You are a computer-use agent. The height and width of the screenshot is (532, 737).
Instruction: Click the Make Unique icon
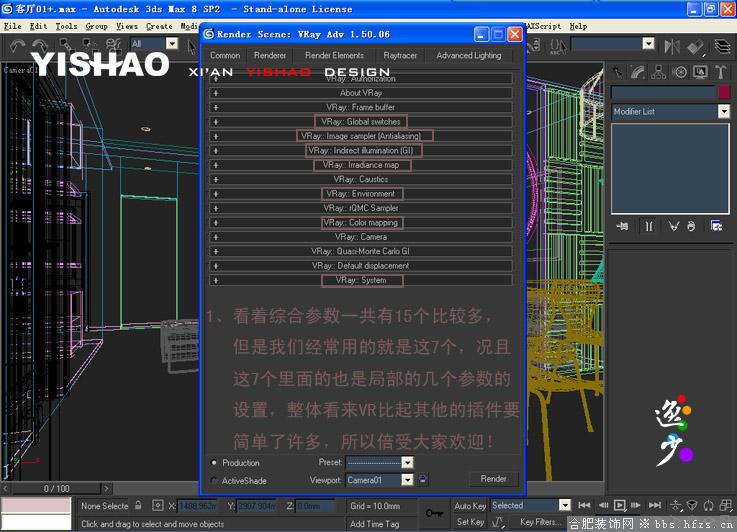pos(673,227)
